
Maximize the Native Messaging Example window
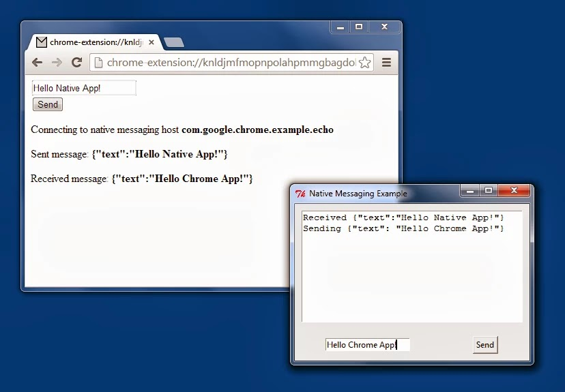489,191
